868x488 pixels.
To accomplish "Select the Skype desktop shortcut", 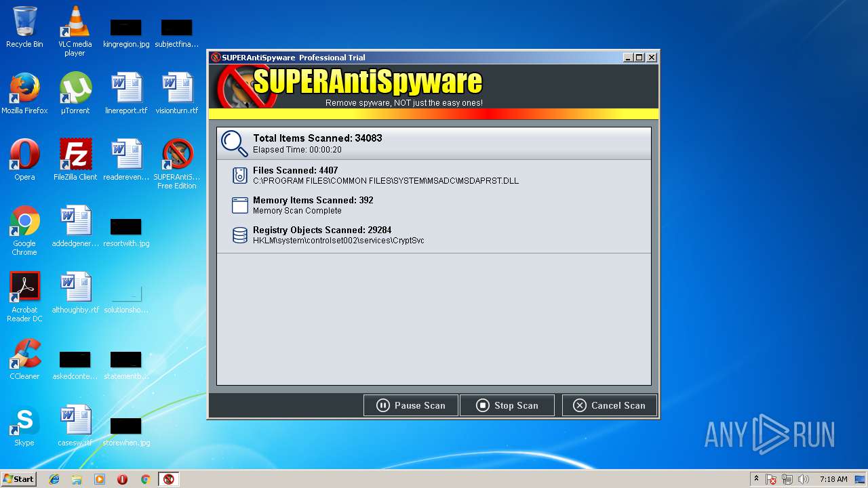I will 24,426.
